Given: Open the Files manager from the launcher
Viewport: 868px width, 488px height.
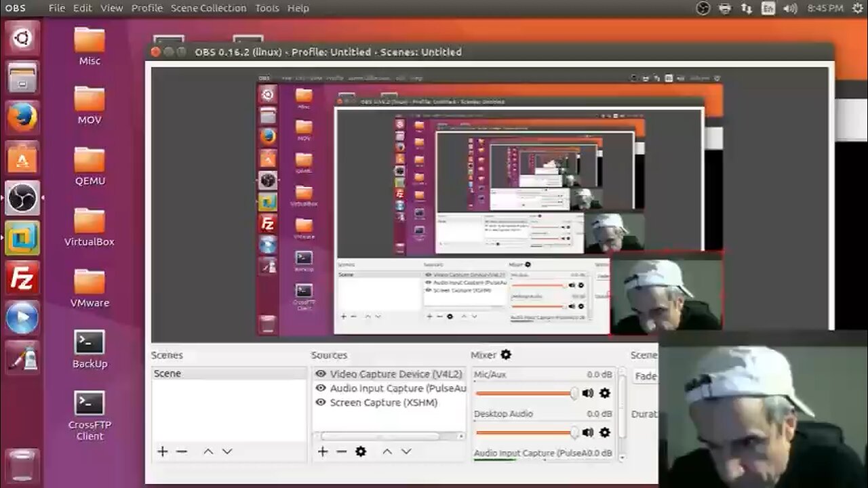Looking at the screenshot, I should (x=22, y=77).
